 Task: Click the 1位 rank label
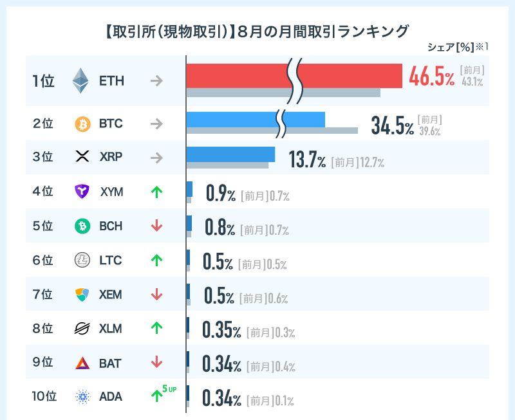tap(44, 81)
